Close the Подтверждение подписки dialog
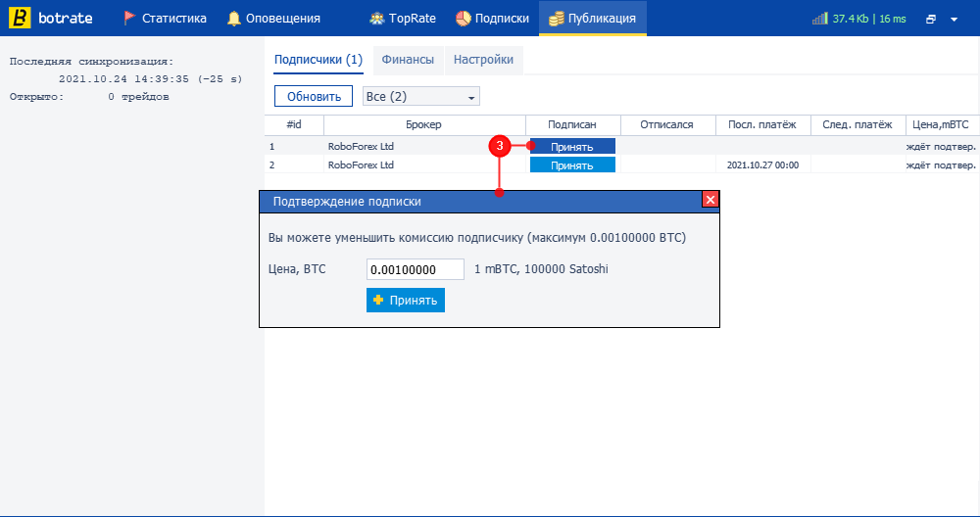 (710, 200)
